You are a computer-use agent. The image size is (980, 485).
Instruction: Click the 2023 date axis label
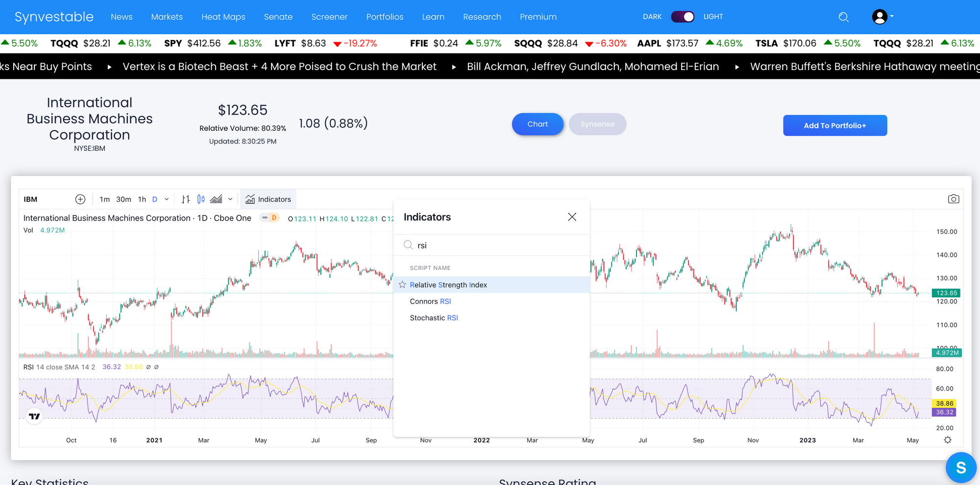(x=808, y=440)
